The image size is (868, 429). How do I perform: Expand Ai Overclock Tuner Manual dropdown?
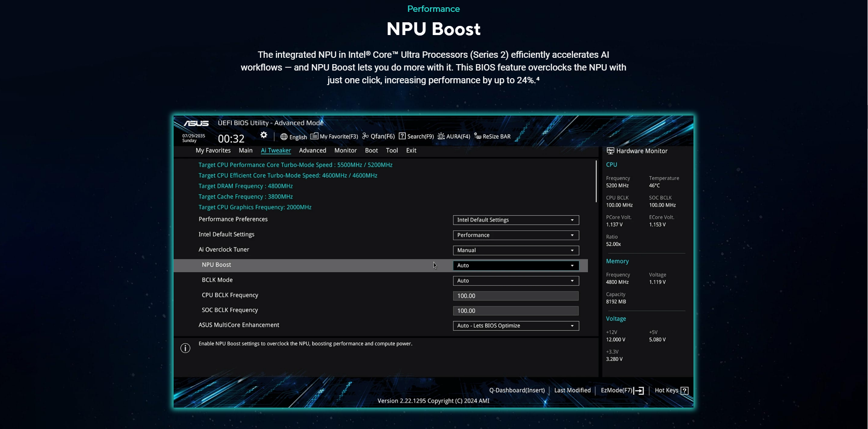(516, 251)
